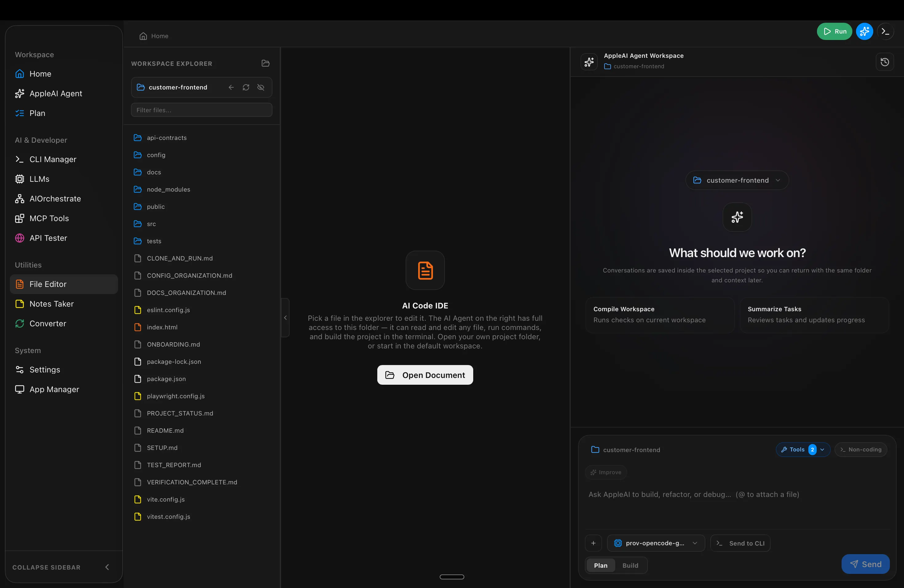Open SETUP.md file
Viewport: 904px width, 588px height.
click(201, 448)
